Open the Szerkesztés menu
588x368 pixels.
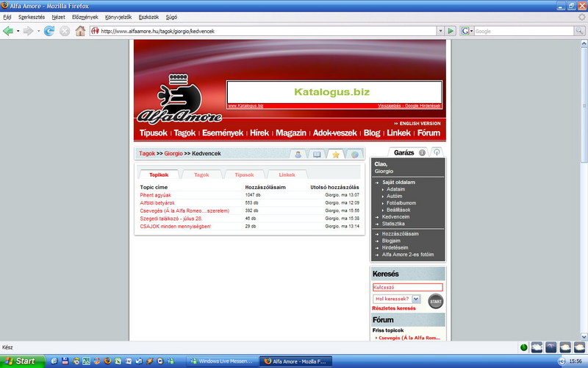click(x=32, y=17)
